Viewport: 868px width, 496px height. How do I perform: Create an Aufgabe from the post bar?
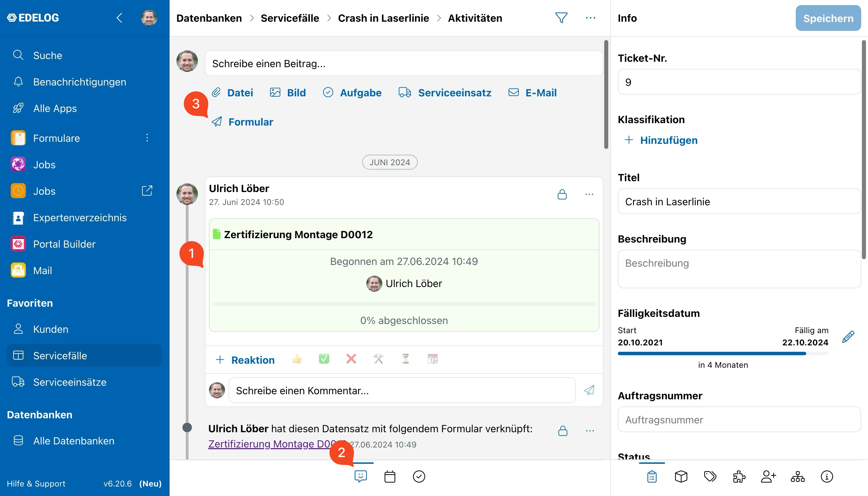[352, 93]
